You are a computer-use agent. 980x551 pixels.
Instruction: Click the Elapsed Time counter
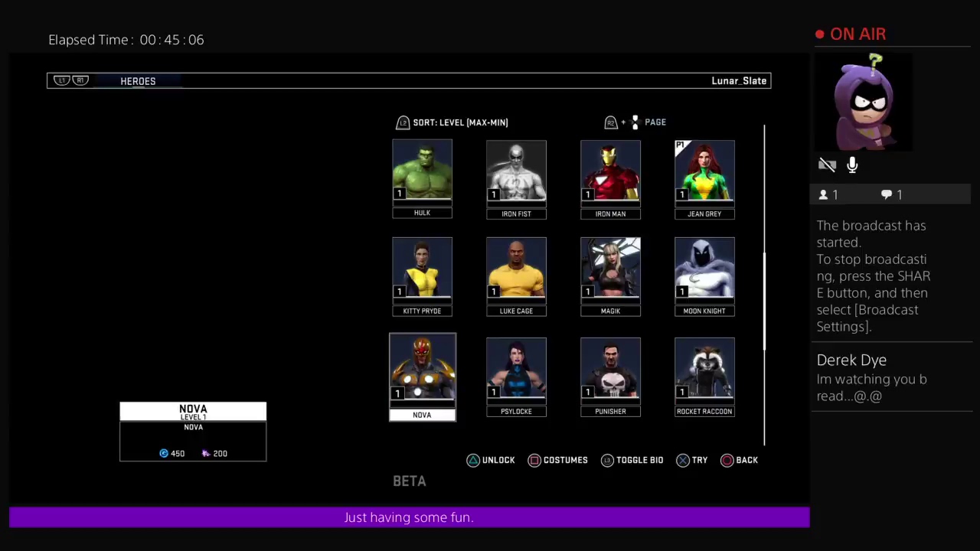(126, 40)
